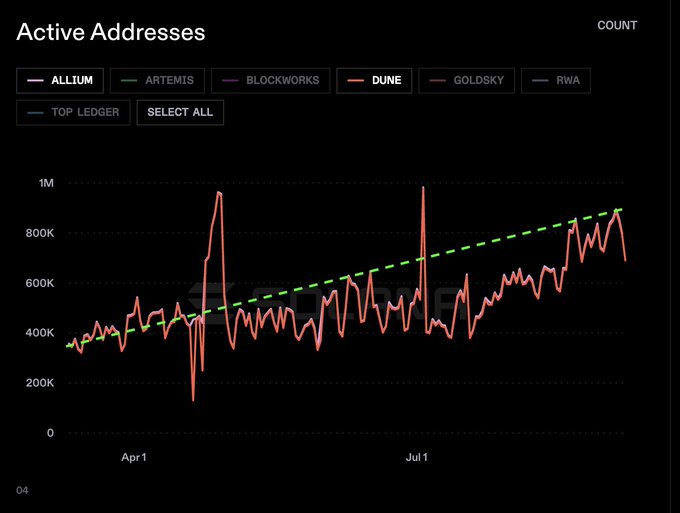Click the 600K y-axis label
The image size is (680, 513).
pos(40,283)
